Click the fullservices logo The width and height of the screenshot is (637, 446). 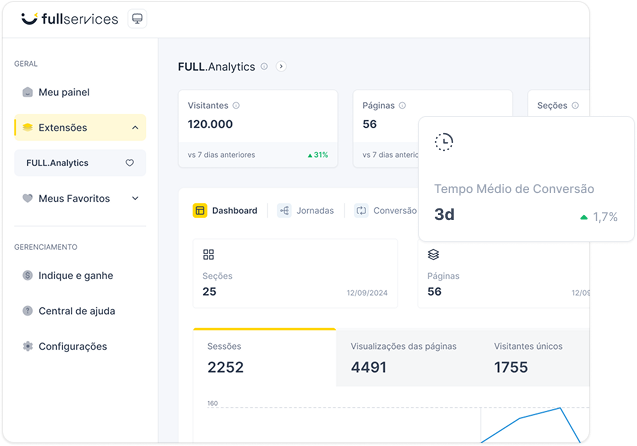[x=69, y=19]
